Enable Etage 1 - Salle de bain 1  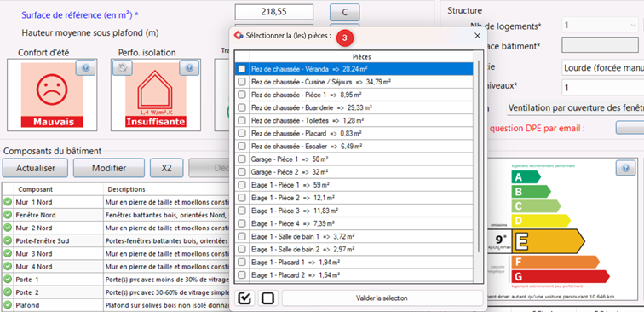pyautogui.click(x=242, y=236)
